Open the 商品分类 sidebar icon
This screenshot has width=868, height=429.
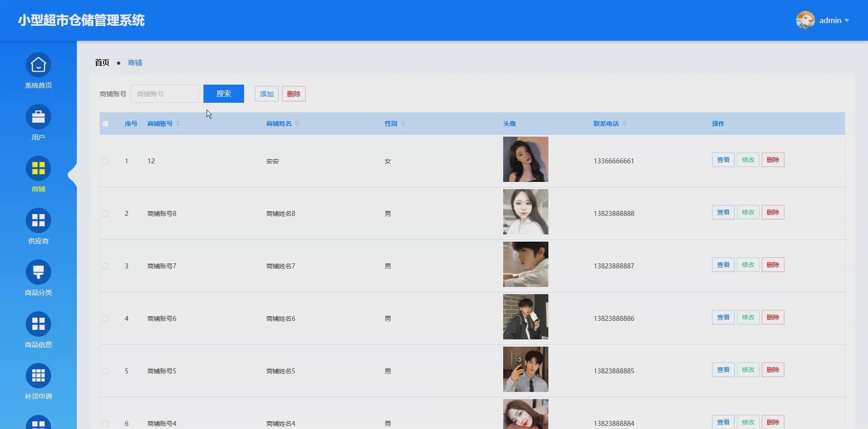38,272
